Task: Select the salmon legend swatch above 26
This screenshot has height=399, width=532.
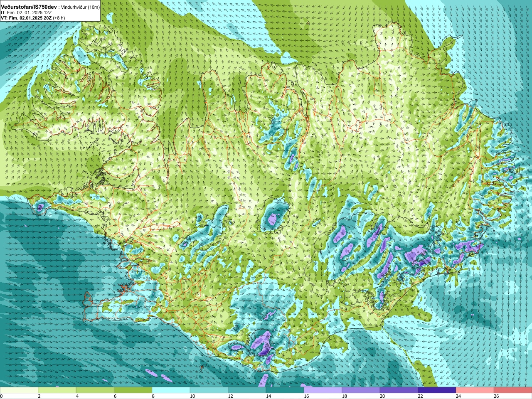Action: click(513, 390)
